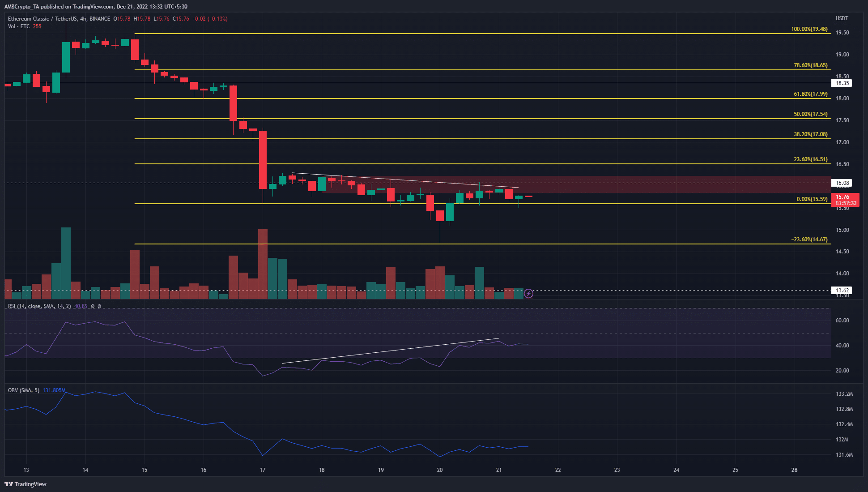Image resolution: width=868 pixels, height=492 pixels.
Task: Click the purple lightning bolt icon
Action: (528, 294)
